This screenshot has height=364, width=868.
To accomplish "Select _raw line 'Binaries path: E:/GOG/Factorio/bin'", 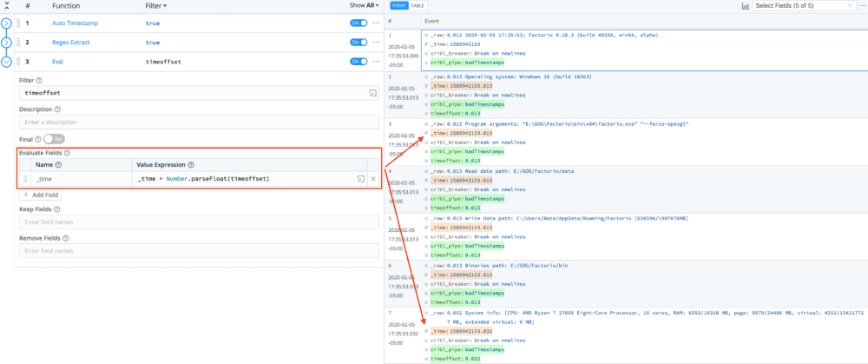I will pos(499,265).
